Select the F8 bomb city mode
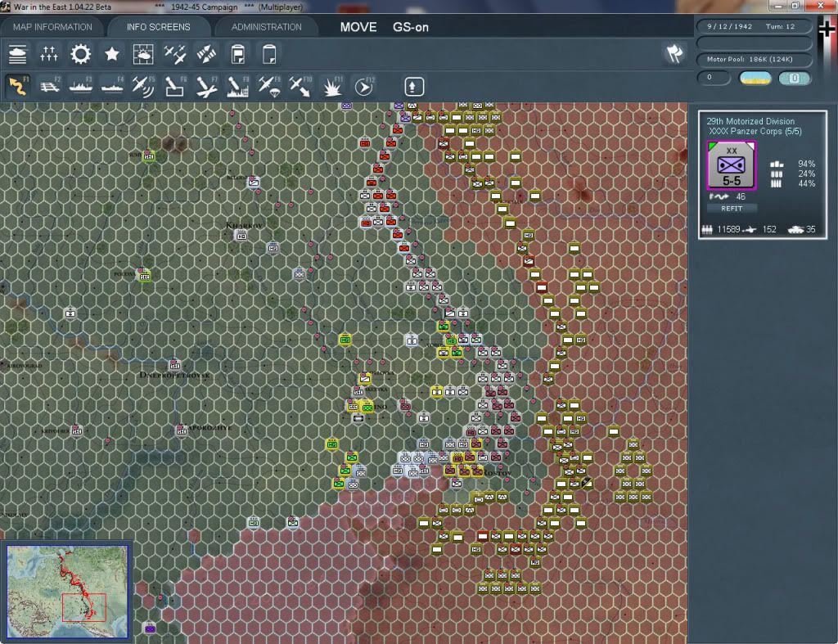The width and height of the screenshot is (838, 644). (238, 86)
